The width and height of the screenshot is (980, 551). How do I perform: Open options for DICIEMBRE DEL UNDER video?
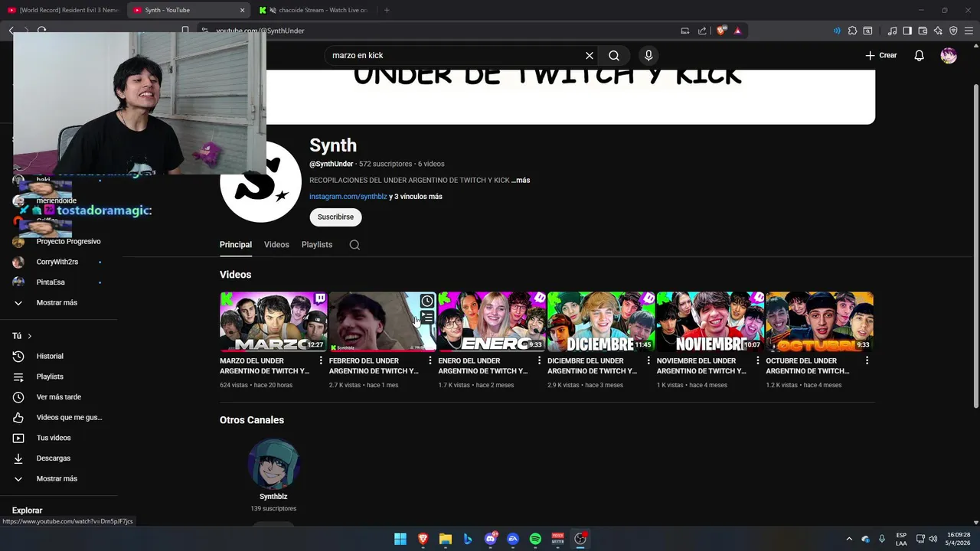click(648, 360)
